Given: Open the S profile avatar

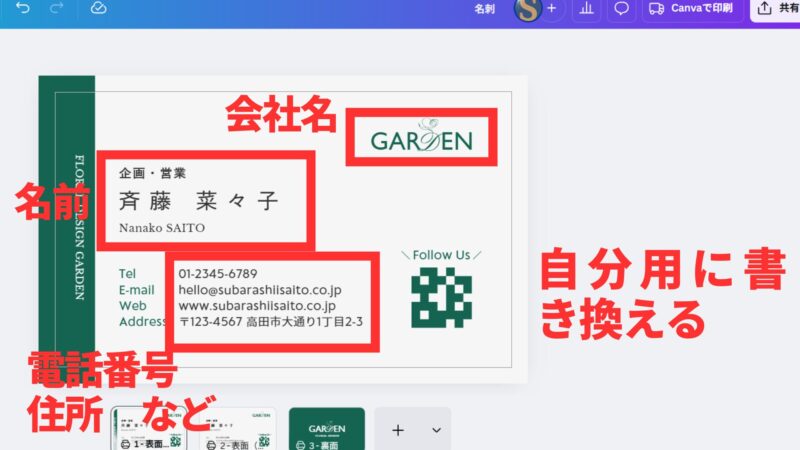Looking at the screenshot, I should point(528,9).
